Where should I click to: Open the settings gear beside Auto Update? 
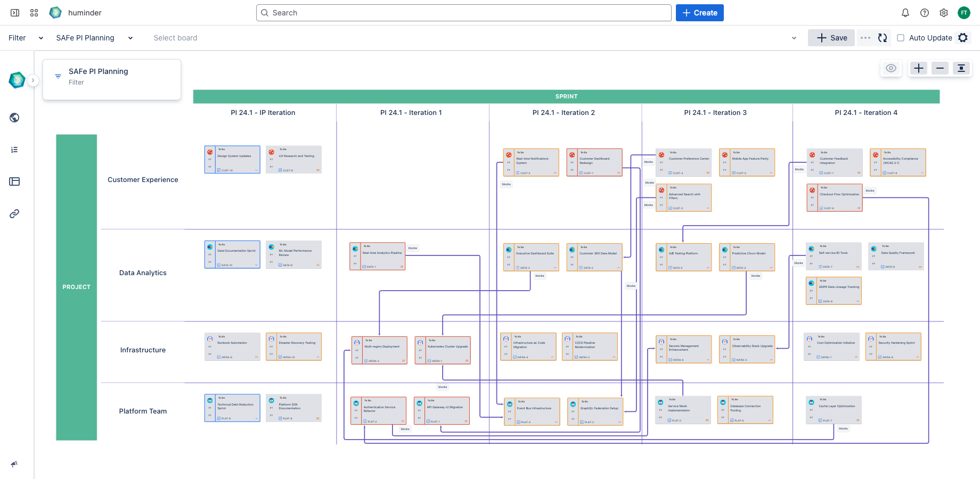[x=963, y=38]
